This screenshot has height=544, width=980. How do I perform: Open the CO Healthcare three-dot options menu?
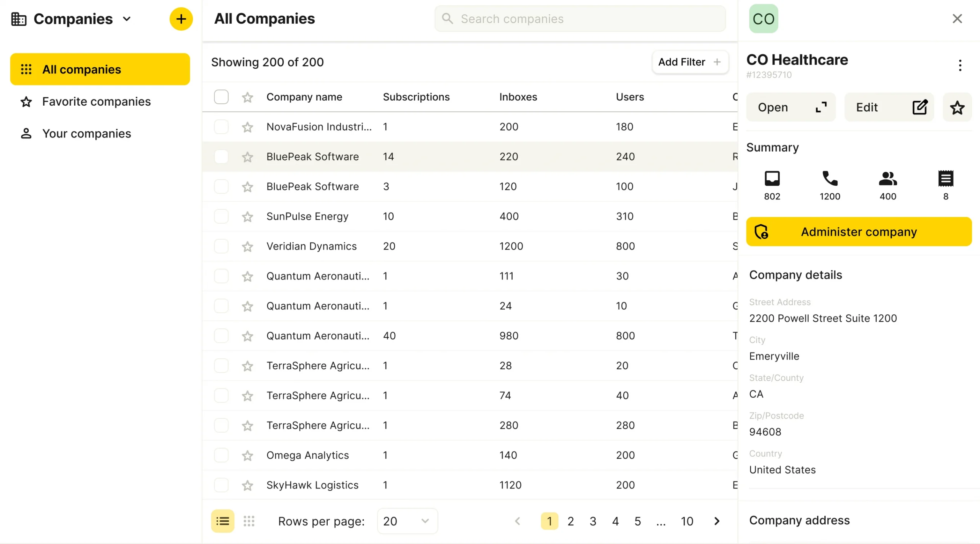point(960,65)
